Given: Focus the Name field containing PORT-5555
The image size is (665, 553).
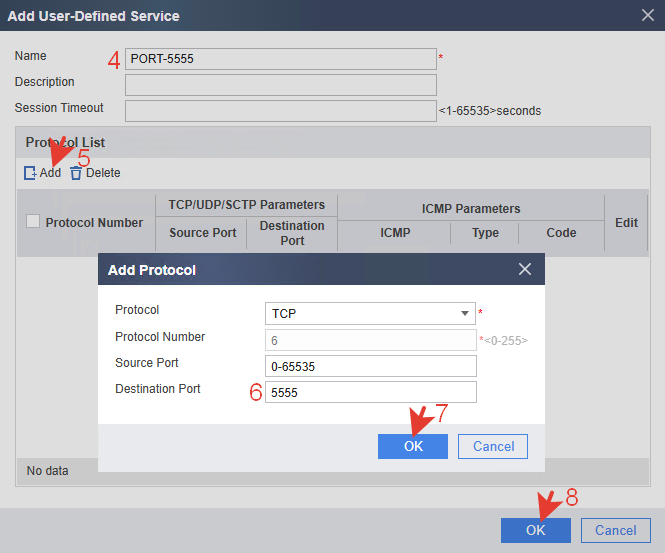Looking at the screenshot, I should coord(281,59).
